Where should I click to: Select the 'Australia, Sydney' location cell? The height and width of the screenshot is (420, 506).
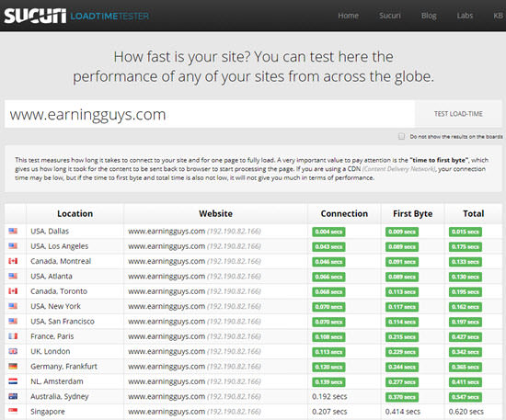tap(75, 396)
